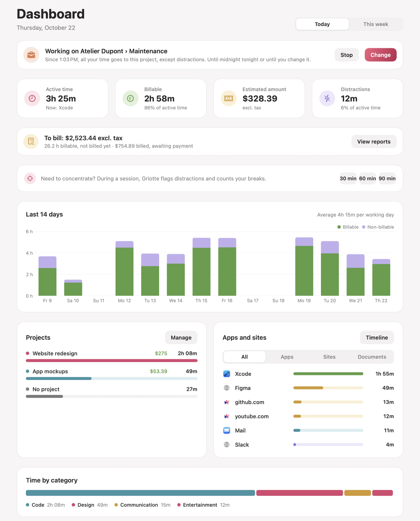Image resolution: width=420 pixels, height=521 pixels.
Task: Click the Website redesign project name
Action: tap(55, 353)
